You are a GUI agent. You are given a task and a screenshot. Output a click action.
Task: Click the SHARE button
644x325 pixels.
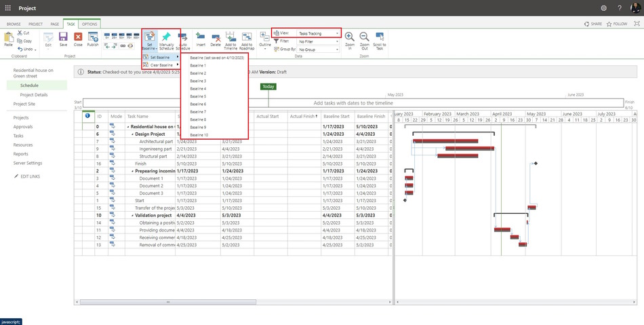(593, 24)
